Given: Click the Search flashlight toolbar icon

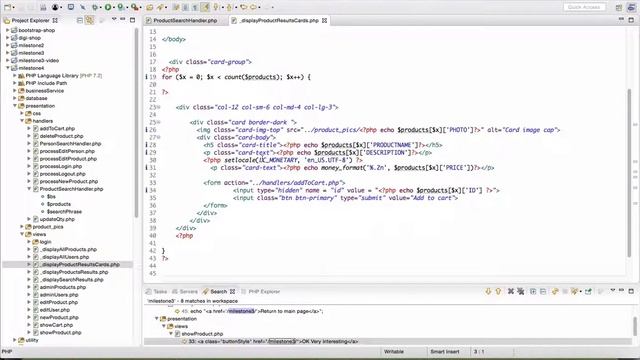Looking at the screenshot, I should point(160,7).
